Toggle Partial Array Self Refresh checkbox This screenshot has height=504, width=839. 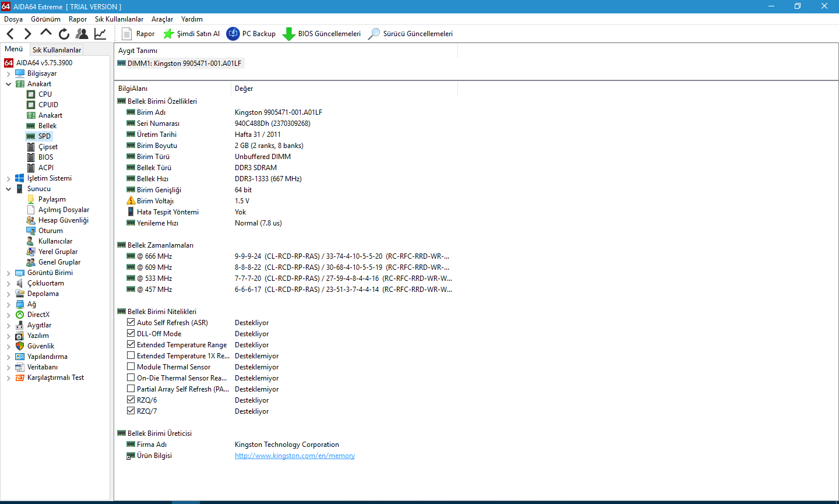click(131, 389)
